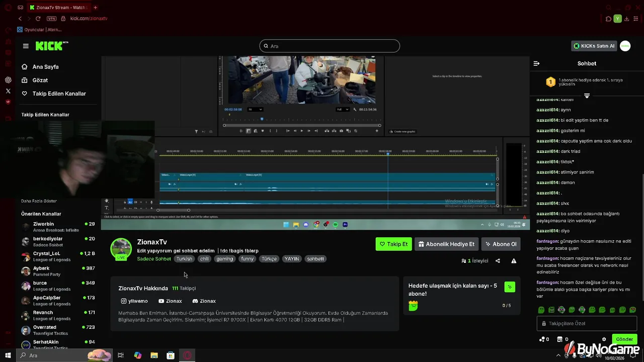Click the KICKs balance icon in chat
The width and height of the screenshot is (644, 362).
[x=542, y=339]
